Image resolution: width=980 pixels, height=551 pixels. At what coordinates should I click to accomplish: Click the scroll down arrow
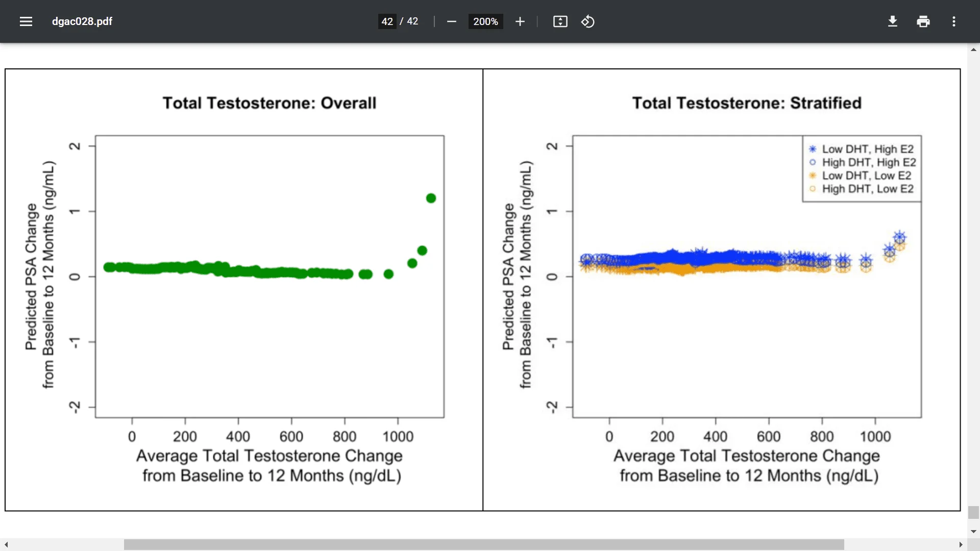pos(973,532)
